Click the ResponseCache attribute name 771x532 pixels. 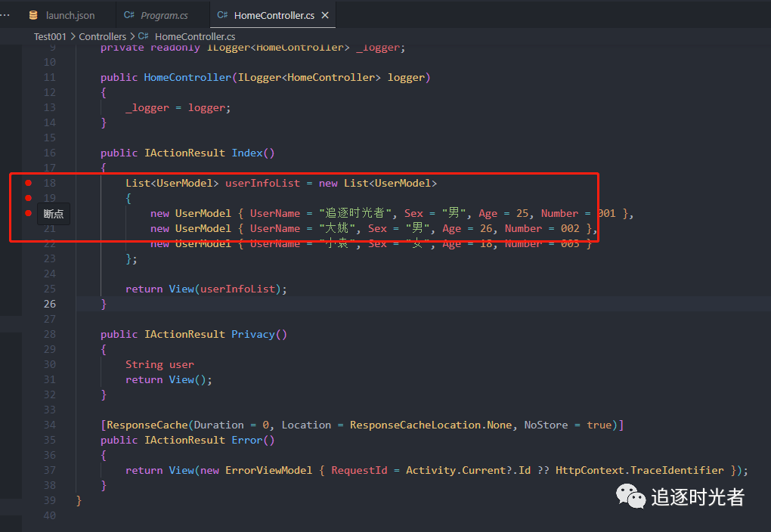coord(147,425)
